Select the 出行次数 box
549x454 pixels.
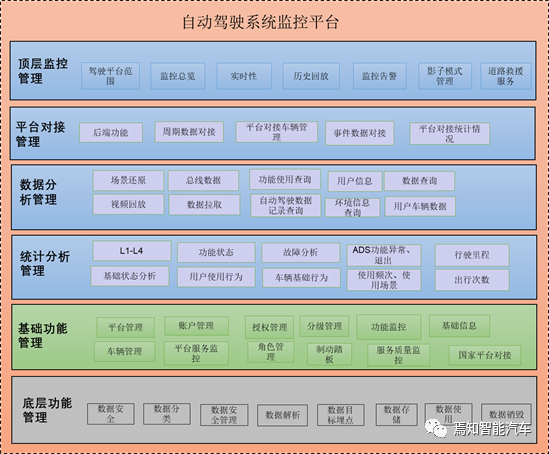pyautogui.click(x=472, y=280)
